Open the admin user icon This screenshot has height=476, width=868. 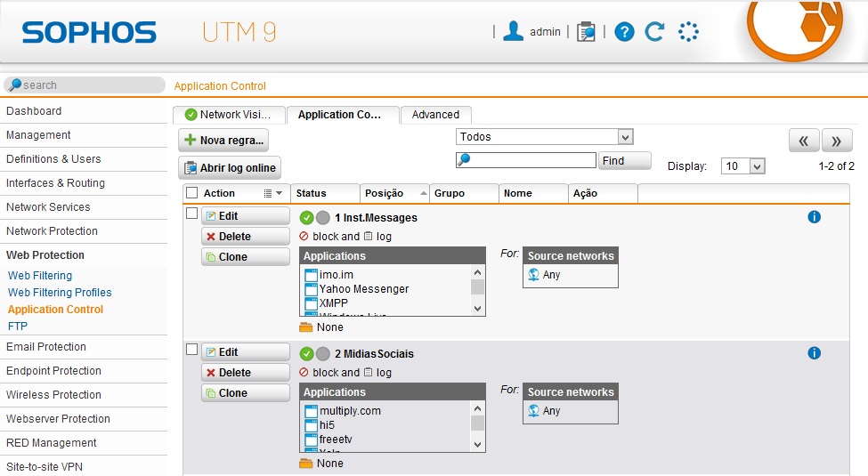point(513,31)
